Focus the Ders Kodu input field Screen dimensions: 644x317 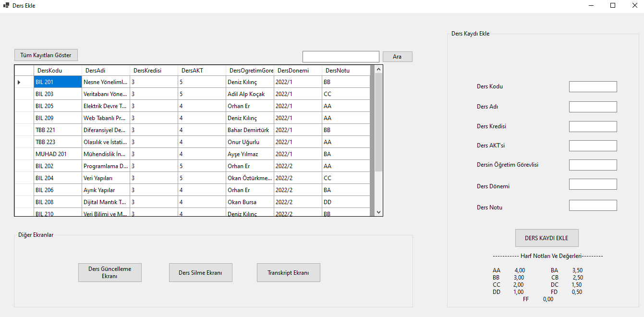tap(593, 86)
